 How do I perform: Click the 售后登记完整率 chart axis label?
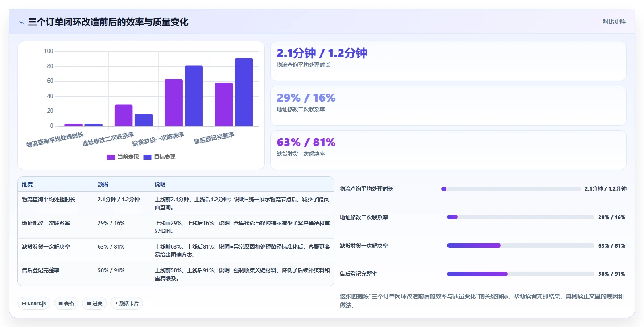214,138
